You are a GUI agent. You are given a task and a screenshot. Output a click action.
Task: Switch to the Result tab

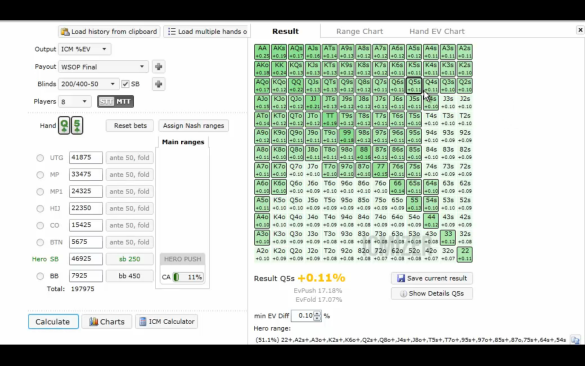(x=285, y=31)
